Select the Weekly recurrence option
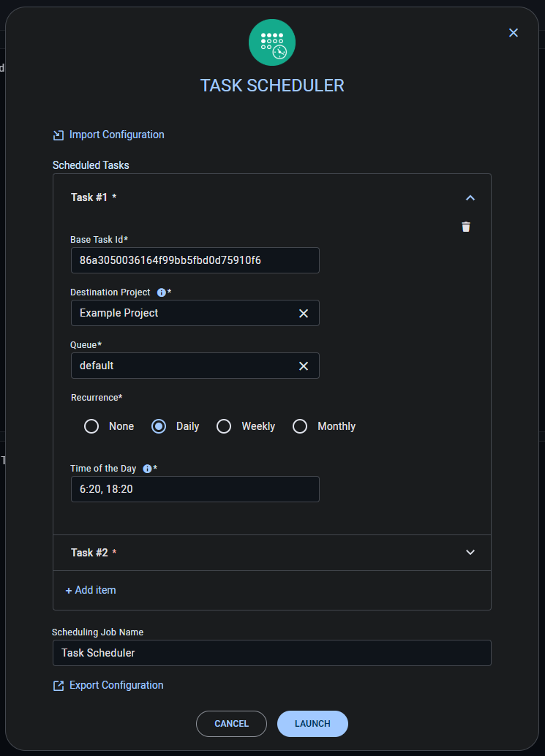The image size is (545, 756). click(x=224, y=426)
